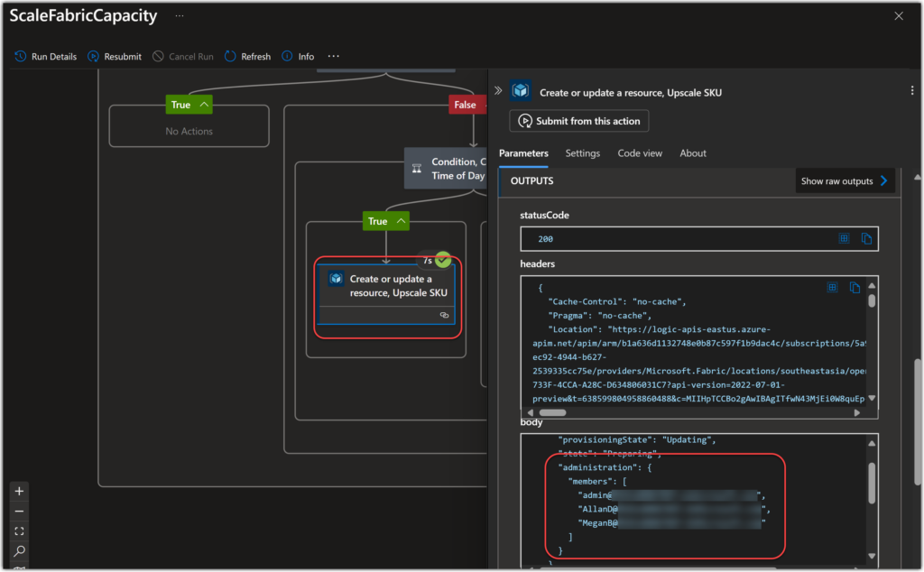Image resolution: width=924 pixels, height=572 pixels.
Task: Click the Cancel Run button
Action: click(182, 57)
